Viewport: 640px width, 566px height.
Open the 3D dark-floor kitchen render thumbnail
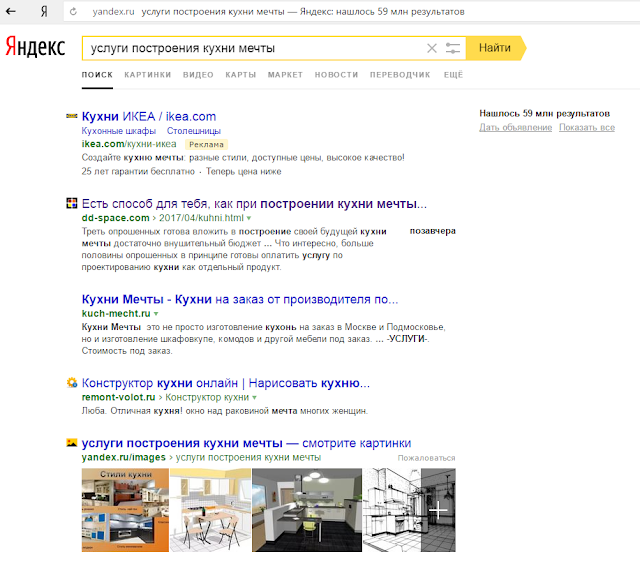(x=307, y=510)
